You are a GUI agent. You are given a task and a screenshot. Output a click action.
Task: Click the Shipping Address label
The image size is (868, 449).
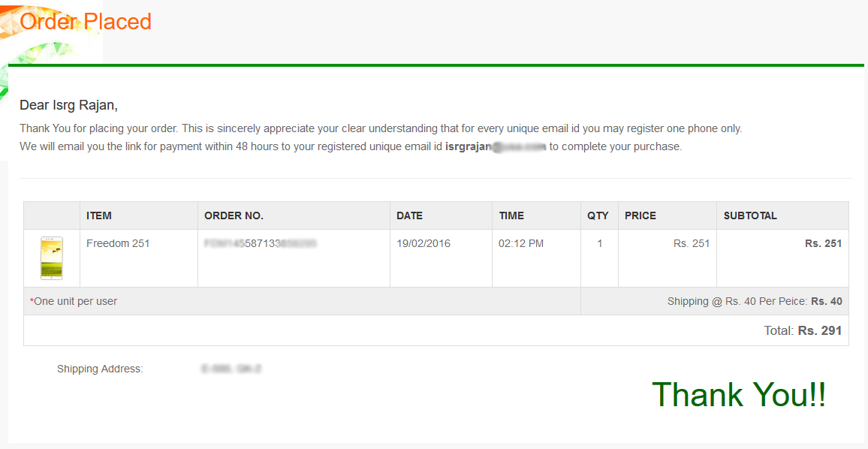pos(100,369)
